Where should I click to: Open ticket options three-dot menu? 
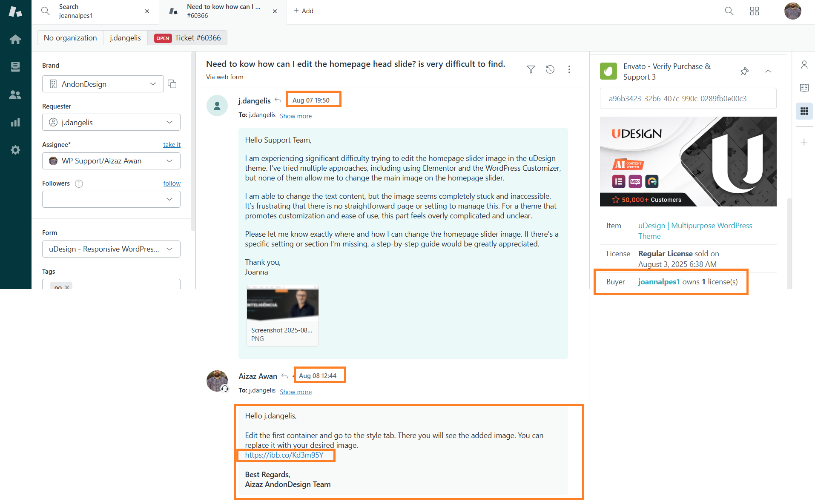coord(569,69)
